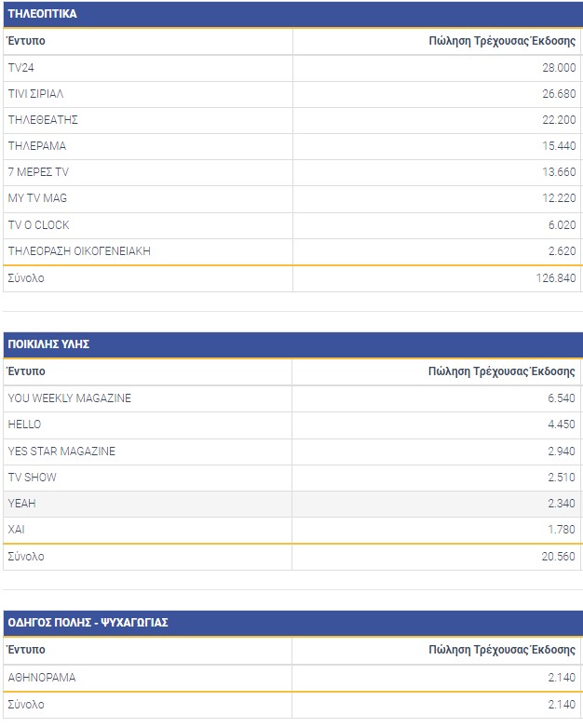Viewport: 583px width, 728px height.
Task: Select the ΑΘΗΝΟΡΑΜΑ row
Action: (x=42, y=677)
